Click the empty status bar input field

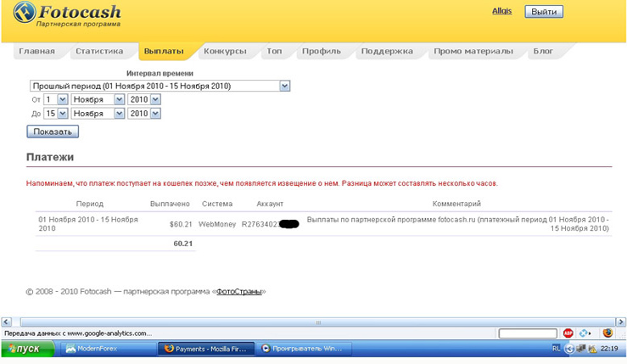pyautogui.click(x=528, y=333)
